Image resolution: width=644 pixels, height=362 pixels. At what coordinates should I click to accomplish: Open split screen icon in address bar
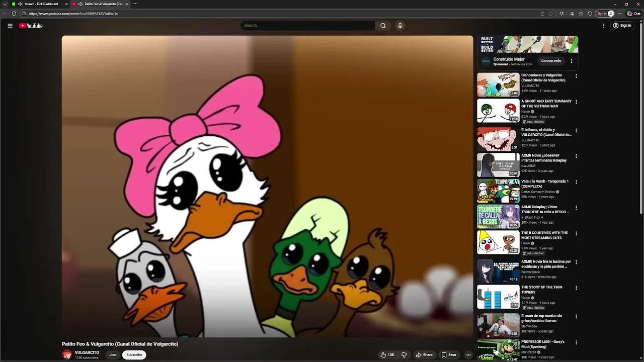(542, 14)
